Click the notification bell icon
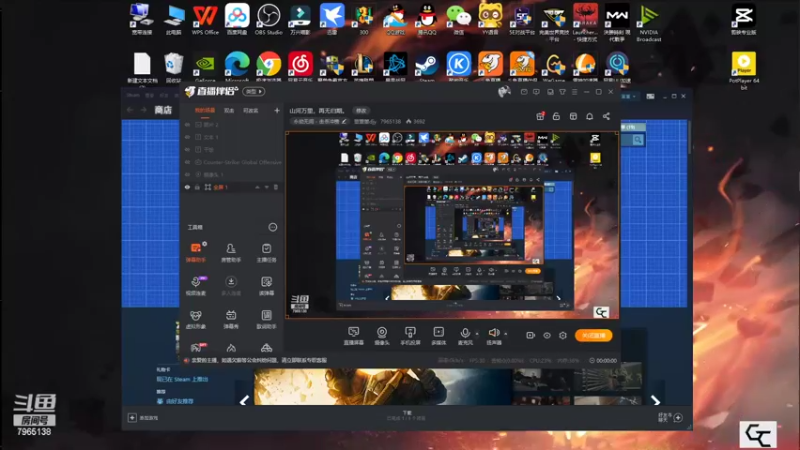The image size is (800, 450). 589,116
